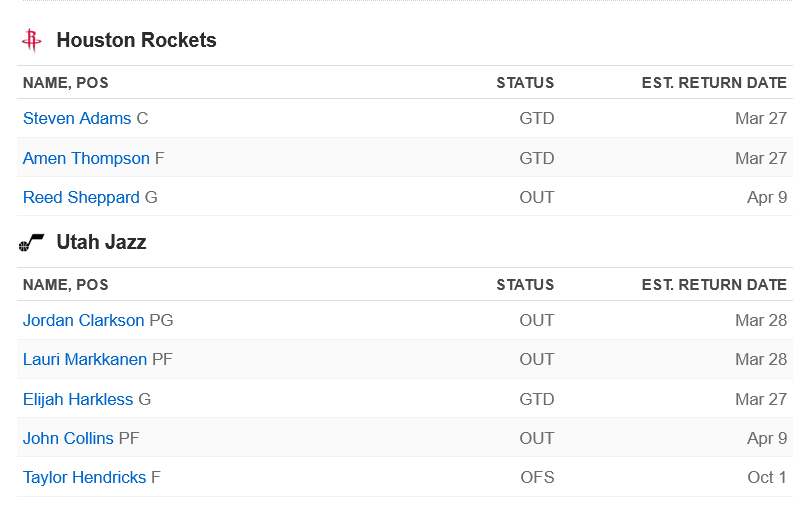Click the Utah Jazz team heading
Image resolution: width=809 pixels, height=510 pixels.
101,242
